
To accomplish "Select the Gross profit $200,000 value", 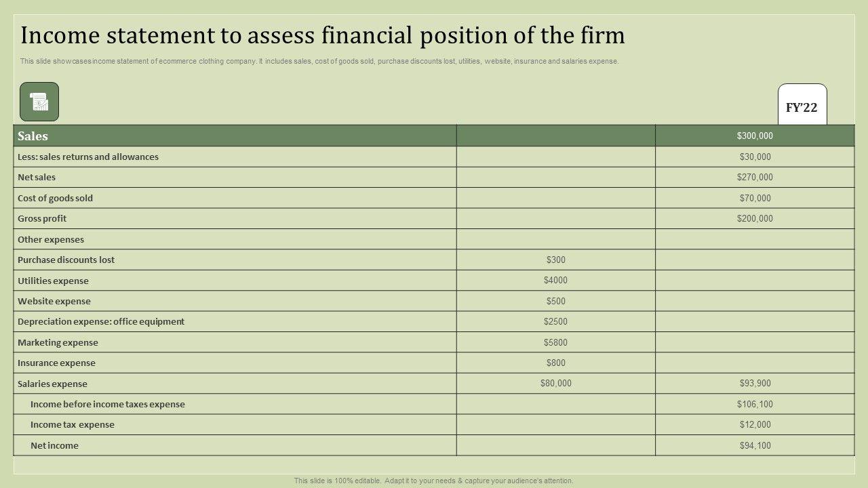I will (x=755, y=218).
